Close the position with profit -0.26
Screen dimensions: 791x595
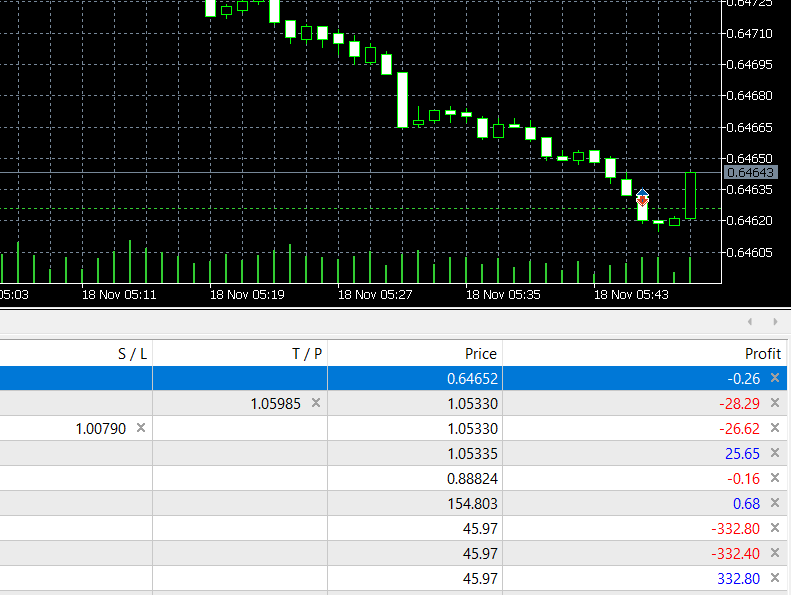pos(775,377)
